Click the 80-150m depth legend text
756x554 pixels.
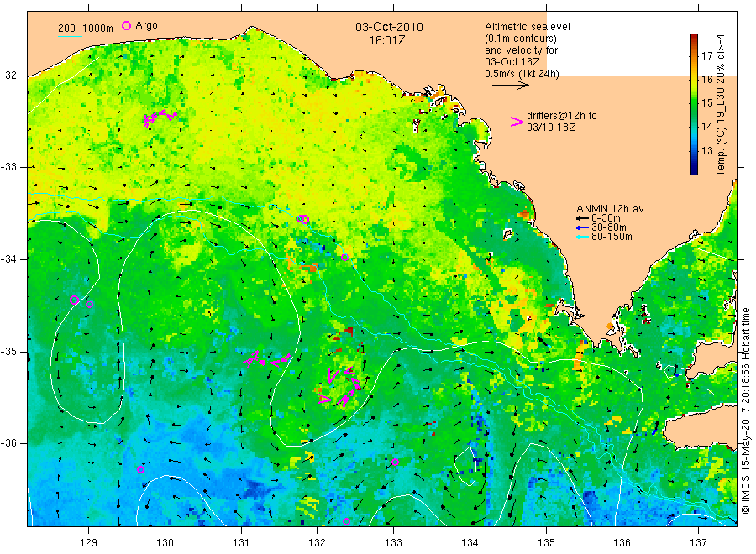tap(612, 237)
